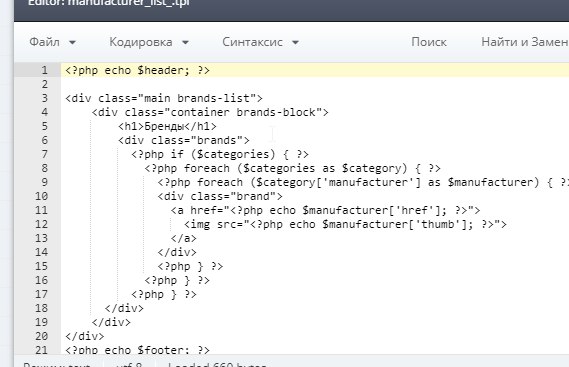Click the 'main brands-list' div line
Image resolution: width=569 pixels, height=367 pixels.
pos(164,98)
